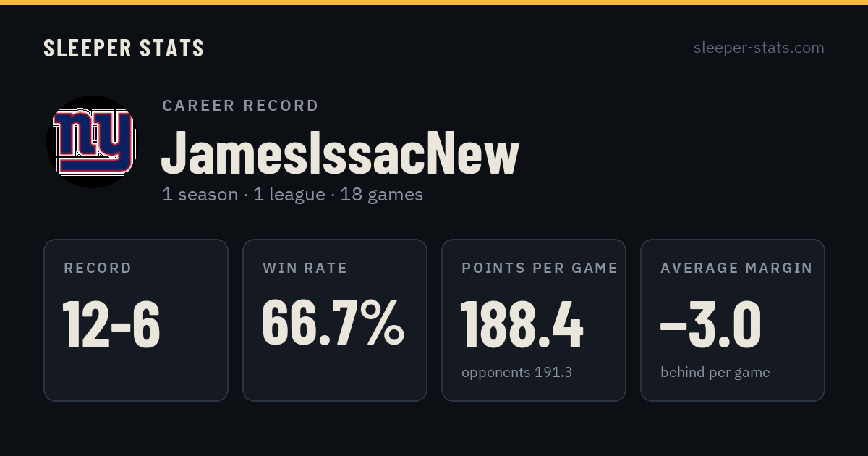Click the CAREER RECORD label
The width and height of the screenshot is (868, 456).
point(240,106)
